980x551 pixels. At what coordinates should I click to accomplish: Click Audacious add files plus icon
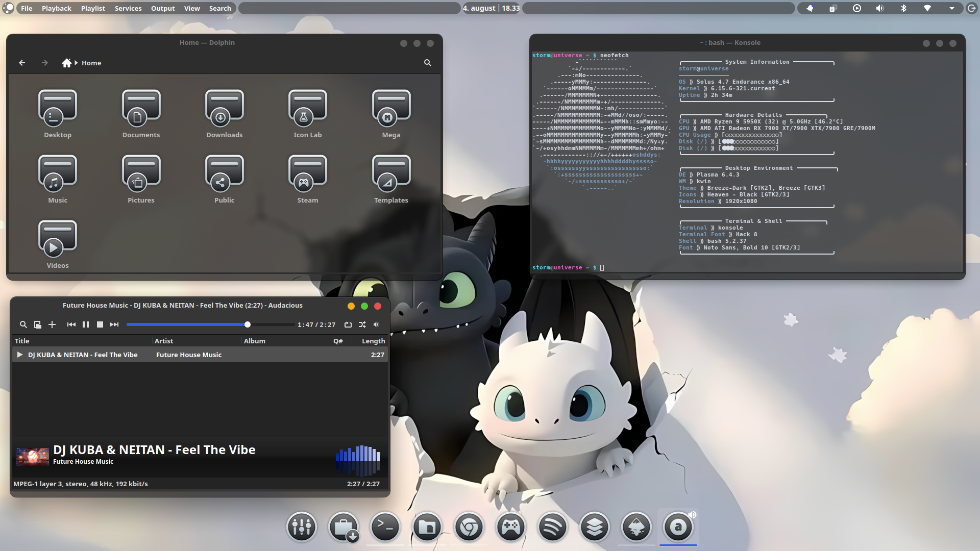(52, 324)
